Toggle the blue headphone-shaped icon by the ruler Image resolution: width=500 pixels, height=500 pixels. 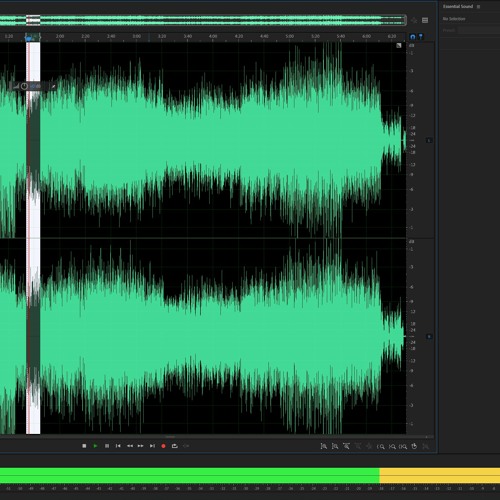pyautogui.click(x=413, y=37)
